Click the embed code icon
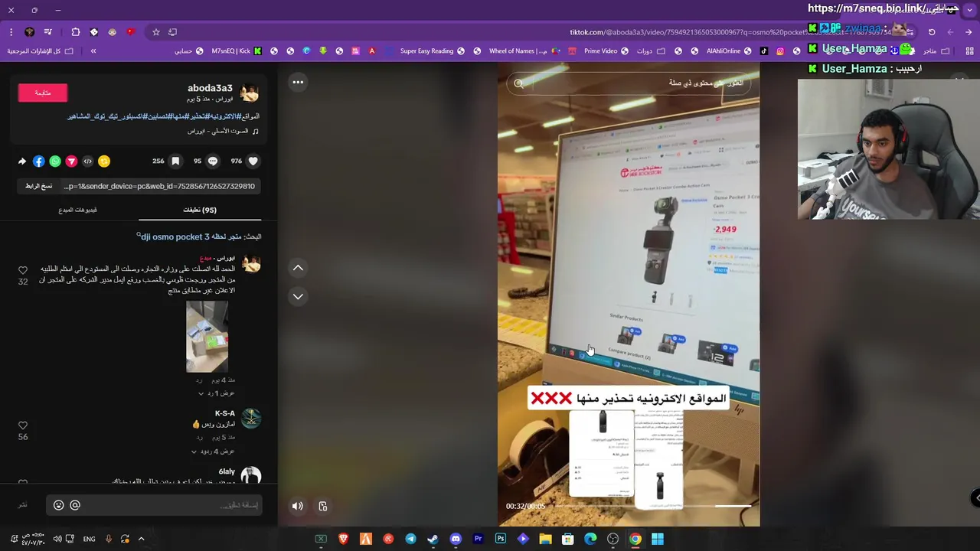 [x=87, y=161]
